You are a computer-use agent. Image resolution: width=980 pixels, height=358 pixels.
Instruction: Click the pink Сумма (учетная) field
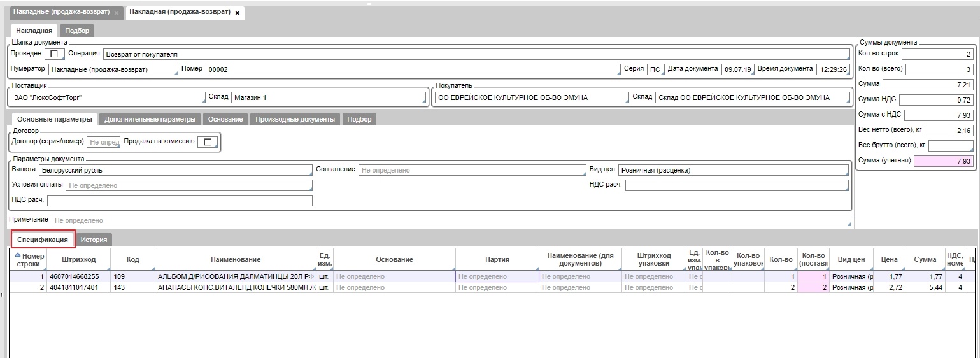944,162
